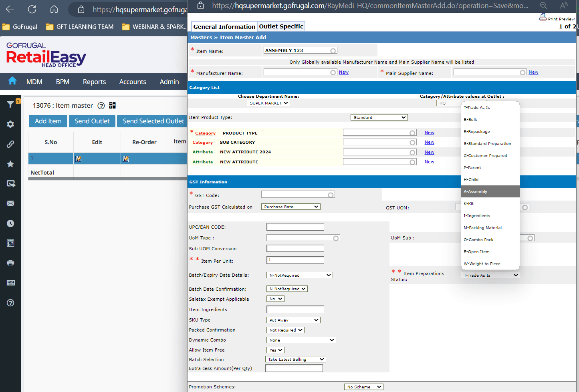The height and width of the screenshot is (392, 579).
Task: Click New link beside Manufacturer Name
Action: coord(343,72)
